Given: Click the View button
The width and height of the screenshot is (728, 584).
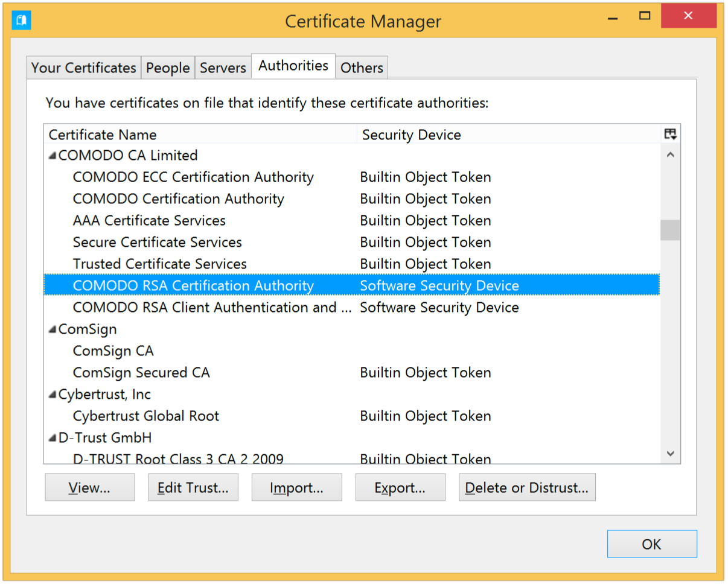Looking at the screenshot, I should point(89,487).
